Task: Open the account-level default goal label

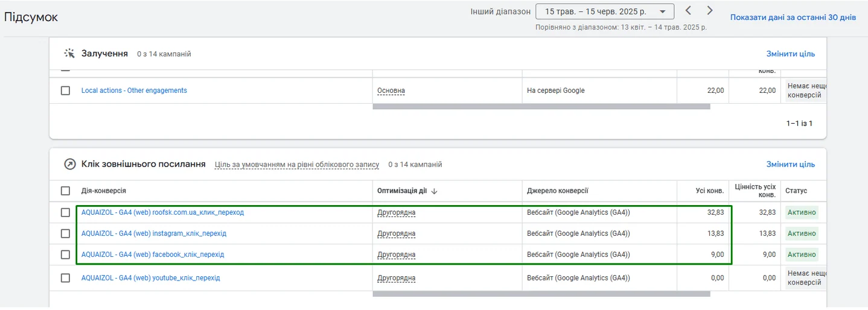Action: click(x=297, y=164)
